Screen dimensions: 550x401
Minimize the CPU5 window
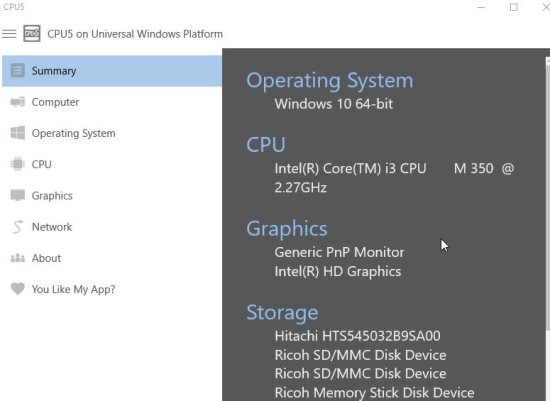tap(481, 7)
